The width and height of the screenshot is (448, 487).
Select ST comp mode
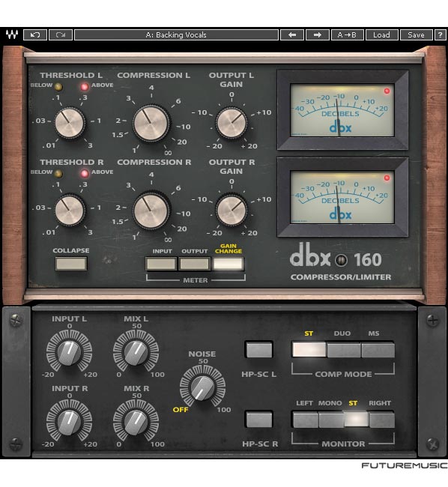click(x=309, y=350)
